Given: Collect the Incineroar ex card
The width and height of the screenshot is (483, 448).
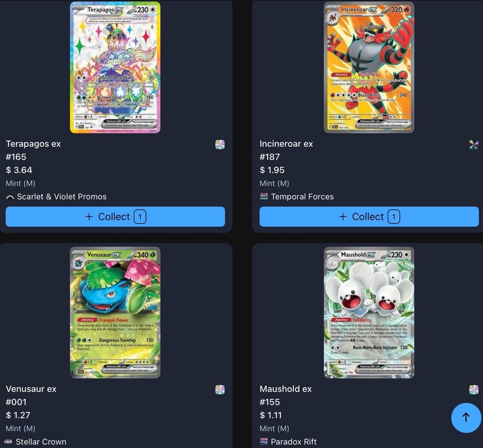Looking at the screenshot, I should point(369,217).
